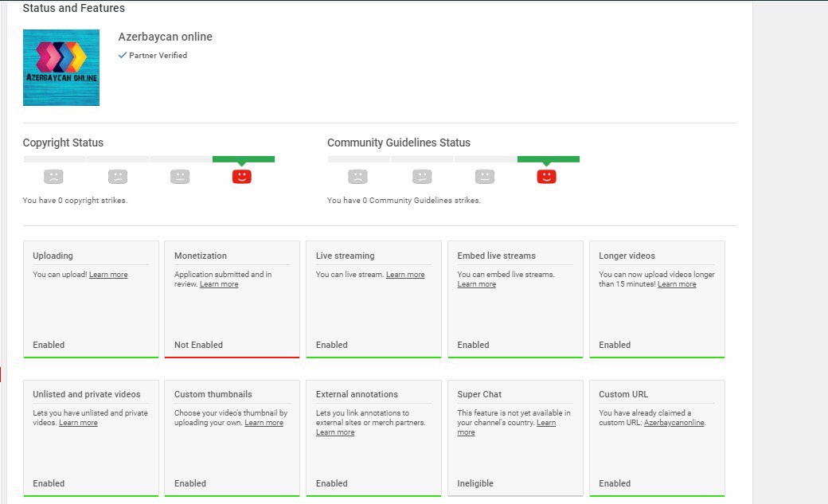Click the Custom thumbnails card title
Viewport: 828px width, 504px height.
tap(213, 394)
